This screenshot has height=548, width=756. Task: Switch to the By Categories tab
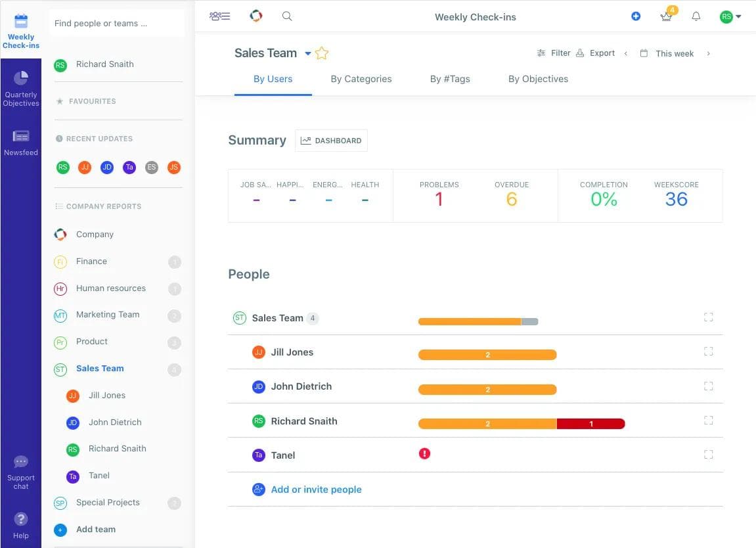tap(361, 79)
